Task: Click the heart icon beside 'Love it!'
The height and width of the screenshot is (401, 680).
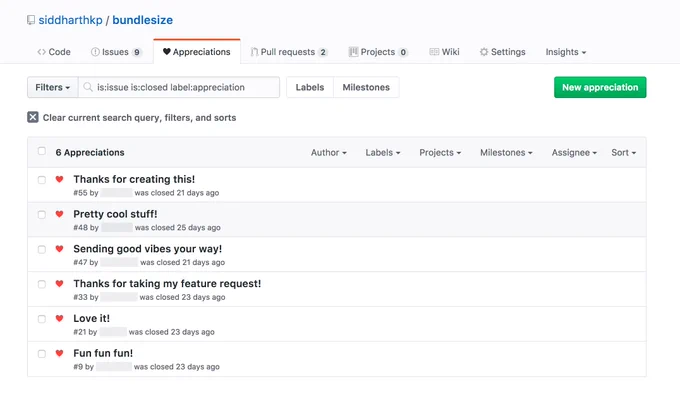Action: pos(59,318)
